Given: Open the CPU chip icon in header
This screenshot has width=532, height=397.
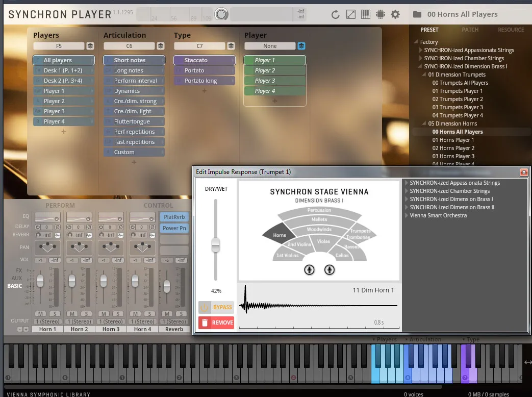Looking at the screenshot, I should [380, 14].
